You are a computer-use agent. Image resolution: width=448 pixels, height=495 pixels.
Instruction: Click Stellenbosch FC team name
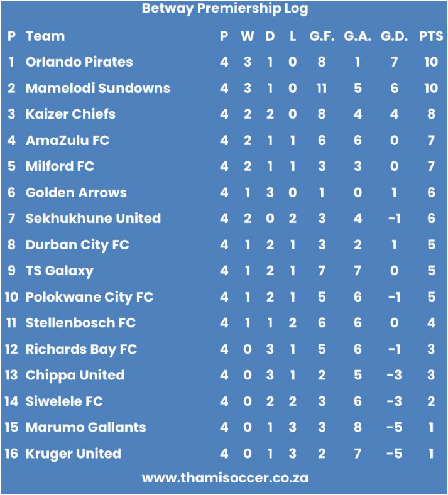[81, 323]
